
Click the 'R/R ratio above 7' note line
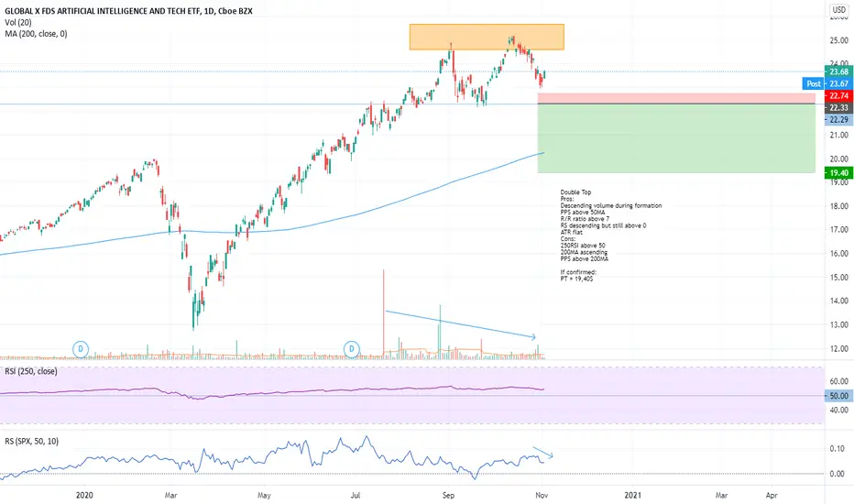click(585, 219)
